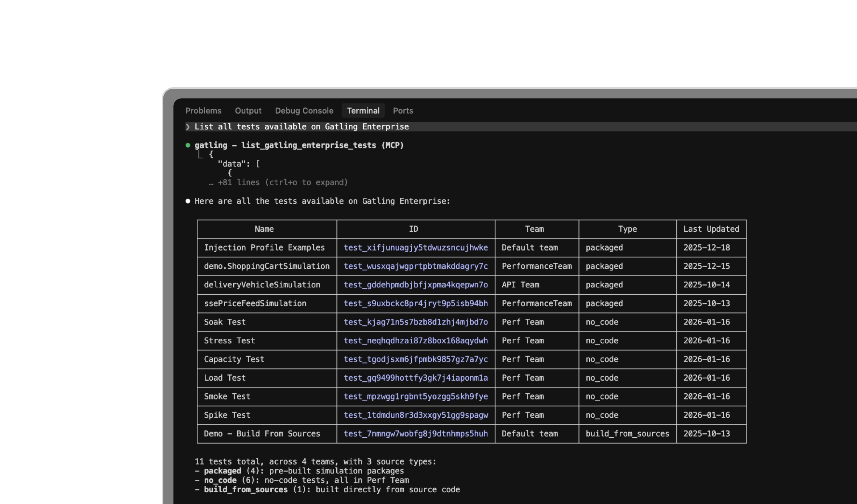Click the deliveryVehicleSimulation test ID link
Image resolution: width=857 pixels, height=504 pixels.
(415, 285)
